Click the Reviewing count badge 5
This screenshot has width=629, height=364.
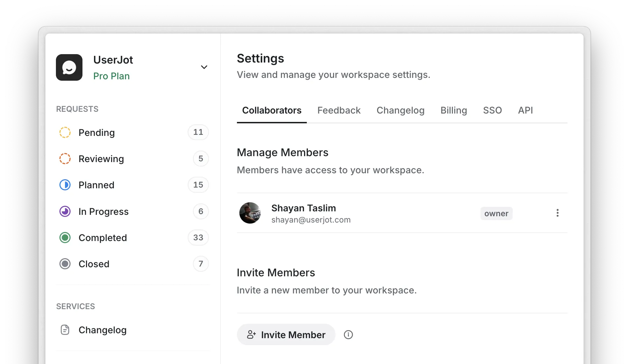tap(201, 159)
